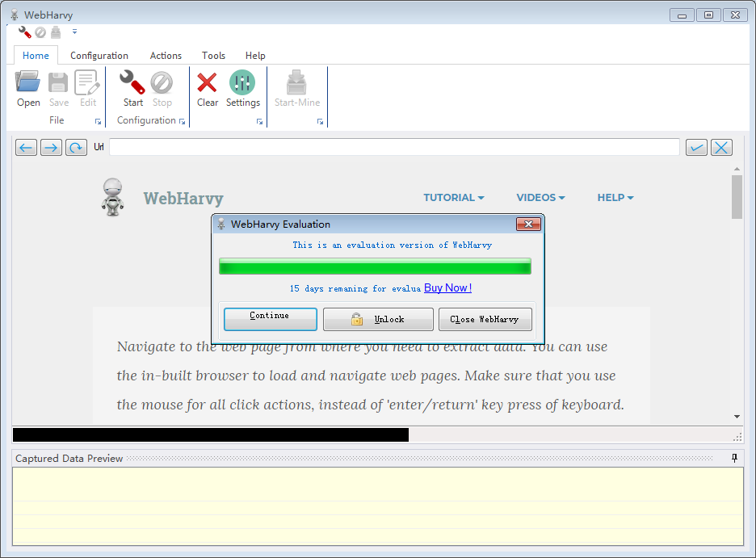Open the TUTORIAL dropdown menu
The image size is (756, 558).
(x=454, y=198)
